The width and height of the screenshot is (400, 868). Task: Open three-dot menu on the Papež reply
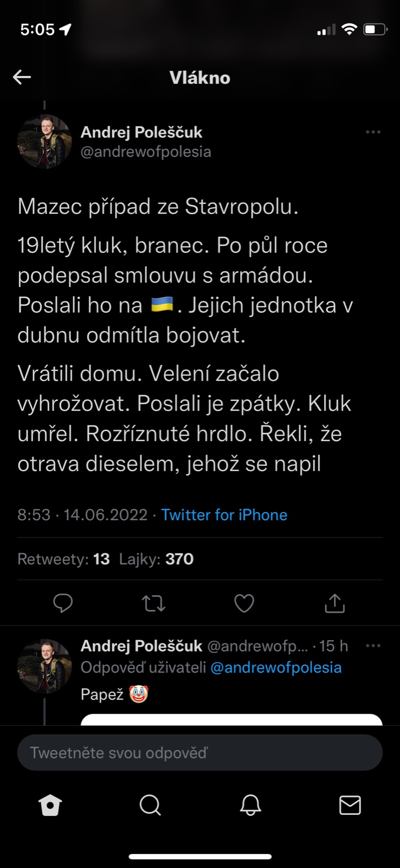click(373, 646)
